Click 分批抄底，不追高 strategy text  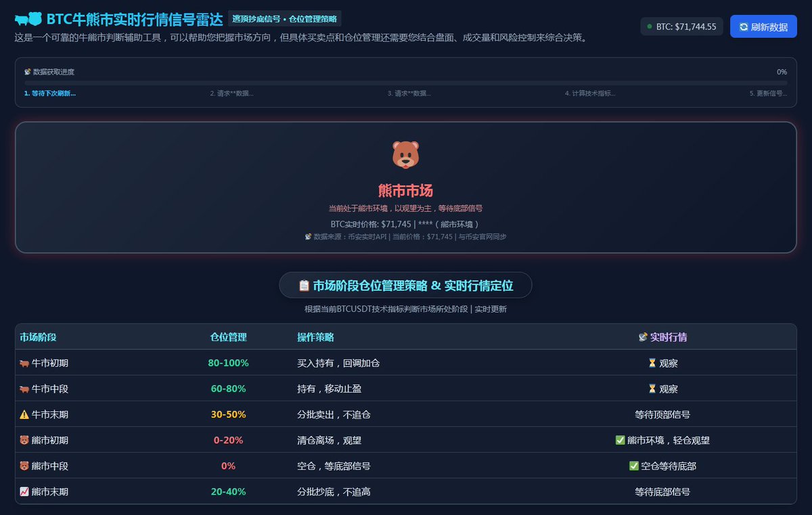pos(334,492)
